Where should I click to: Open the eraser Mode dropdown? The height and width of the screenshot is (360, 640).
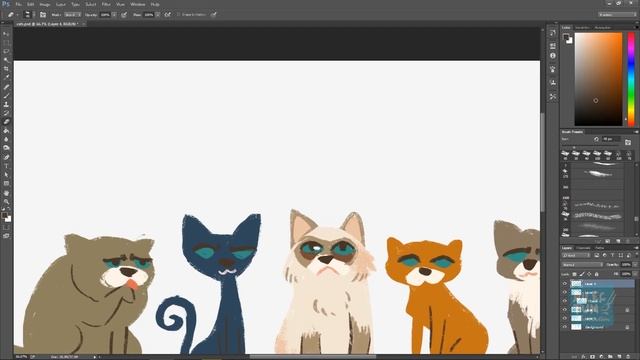coord(72,15)
